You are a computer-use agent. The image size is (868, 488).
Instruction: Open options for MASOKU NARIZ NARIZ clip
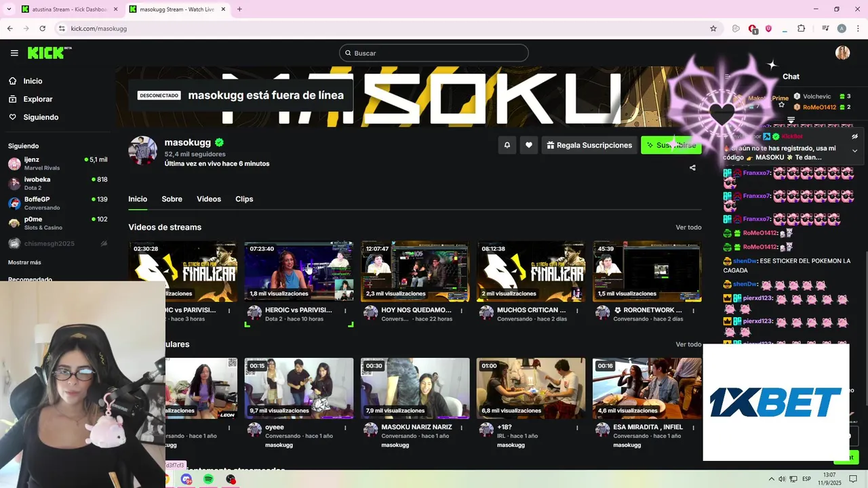[461, 428]
